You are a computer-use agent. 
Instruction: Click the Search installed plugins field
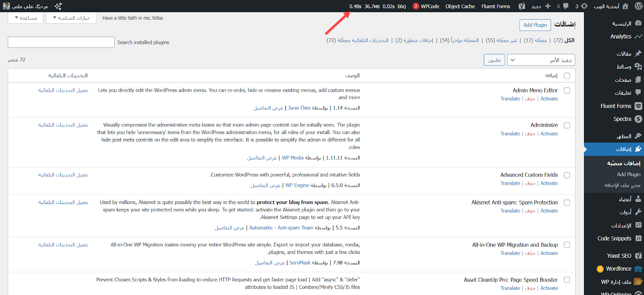pyautogui.click(x=61, y=42)
